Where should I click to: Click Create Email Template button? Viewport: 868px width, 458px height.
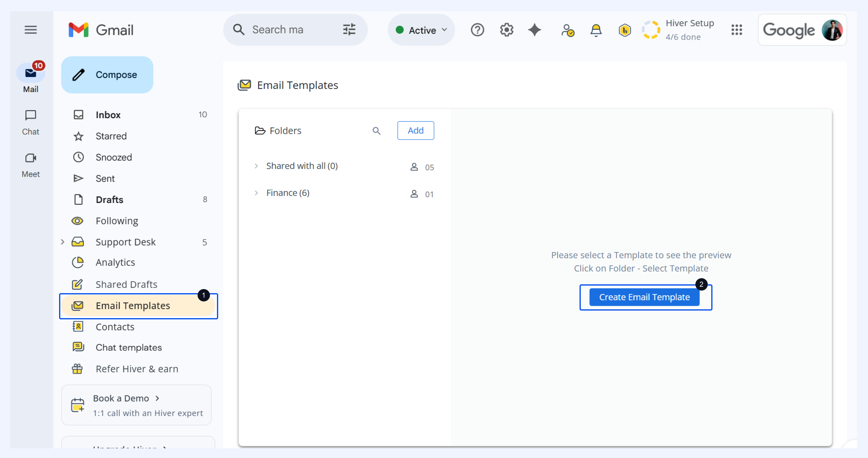coord(644,297)
